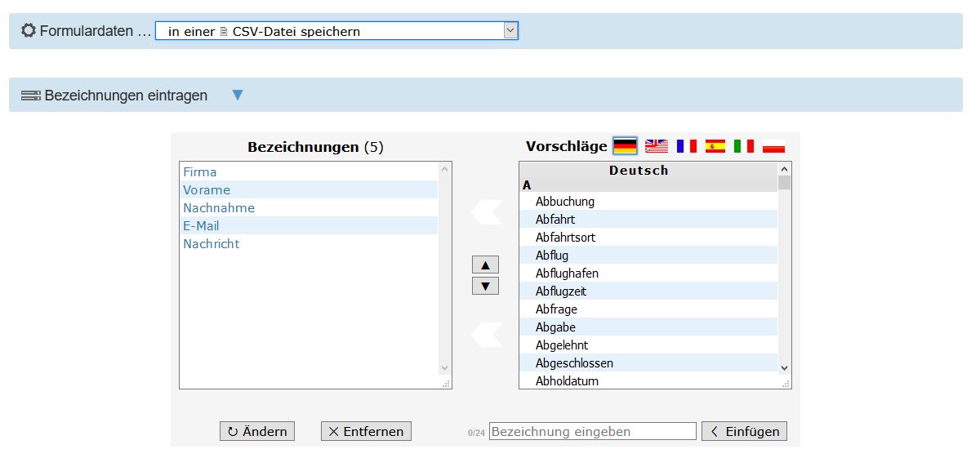Select the German flag icon

coord(625,146)
